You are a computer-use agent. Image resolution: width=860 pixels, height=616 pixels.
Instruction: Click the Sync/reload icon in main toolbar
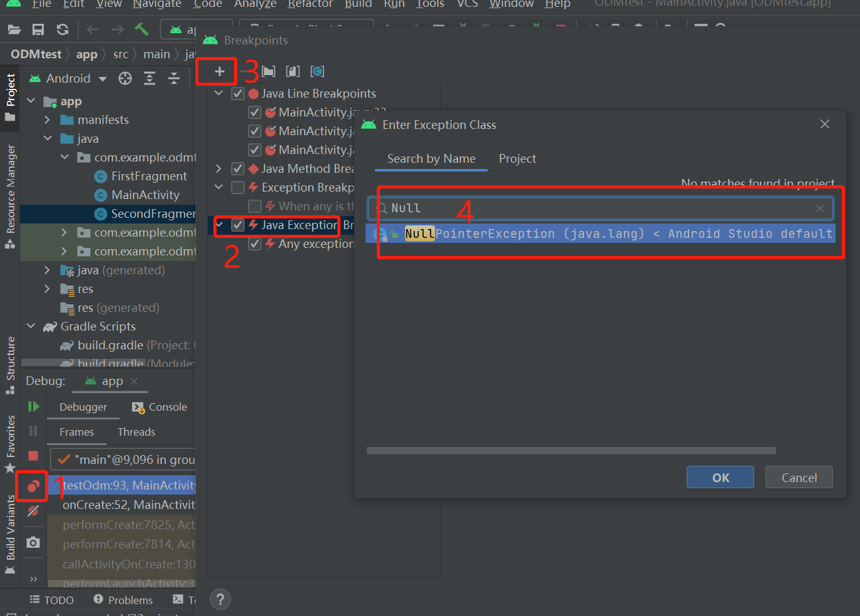(x=63, y=29)
